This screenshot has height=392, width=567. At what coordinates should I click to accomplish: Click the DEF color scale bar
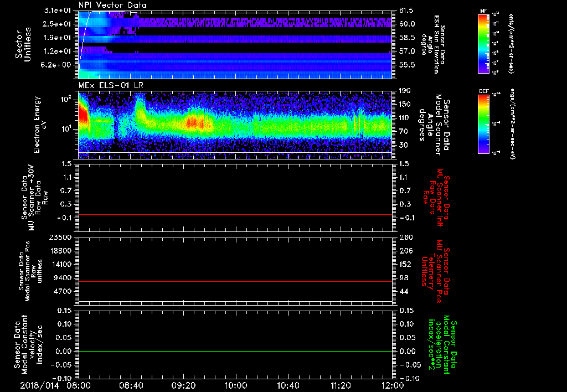click(484, 124)
